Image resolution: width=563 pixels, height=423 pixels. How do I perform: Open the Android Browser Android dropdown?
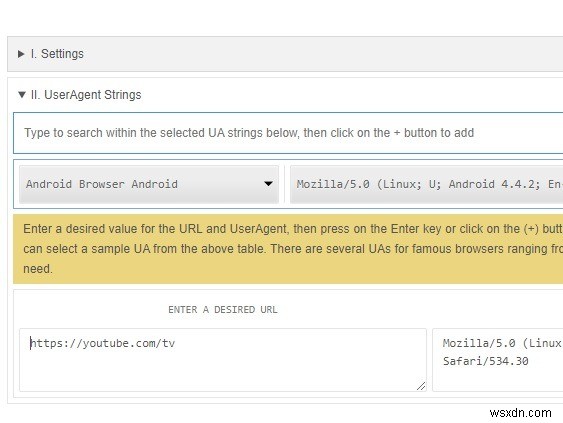[149, 184]
